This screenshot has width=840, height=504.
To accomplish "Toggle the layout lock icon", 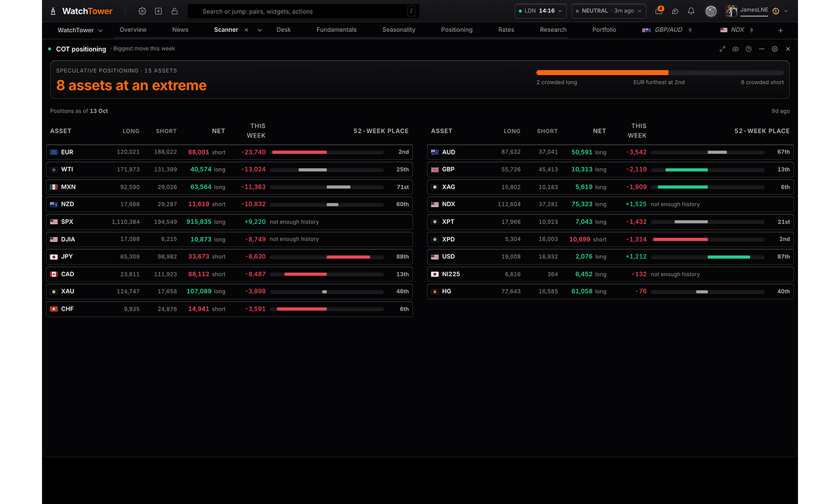I will point(175,11).
